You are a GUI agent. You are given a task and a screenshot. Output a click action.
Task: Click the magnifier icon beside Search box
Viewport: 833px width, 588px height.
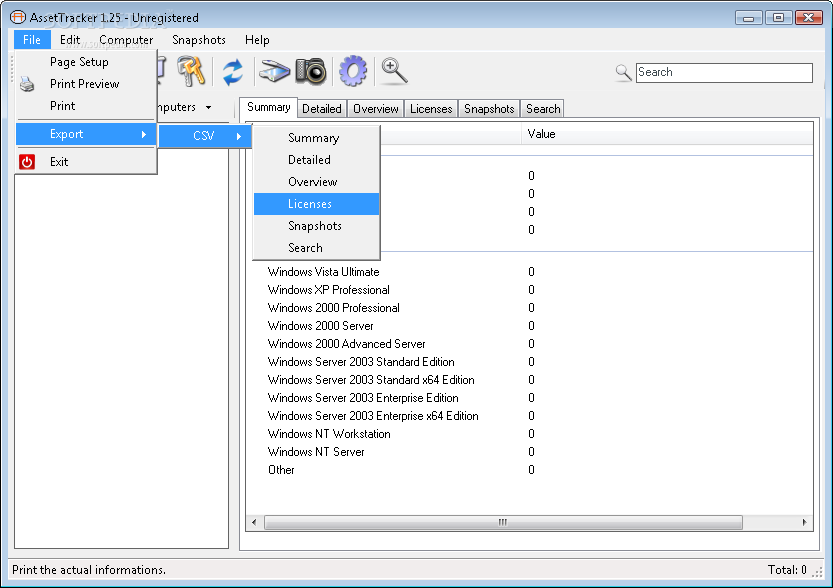[x=623, y=73]
